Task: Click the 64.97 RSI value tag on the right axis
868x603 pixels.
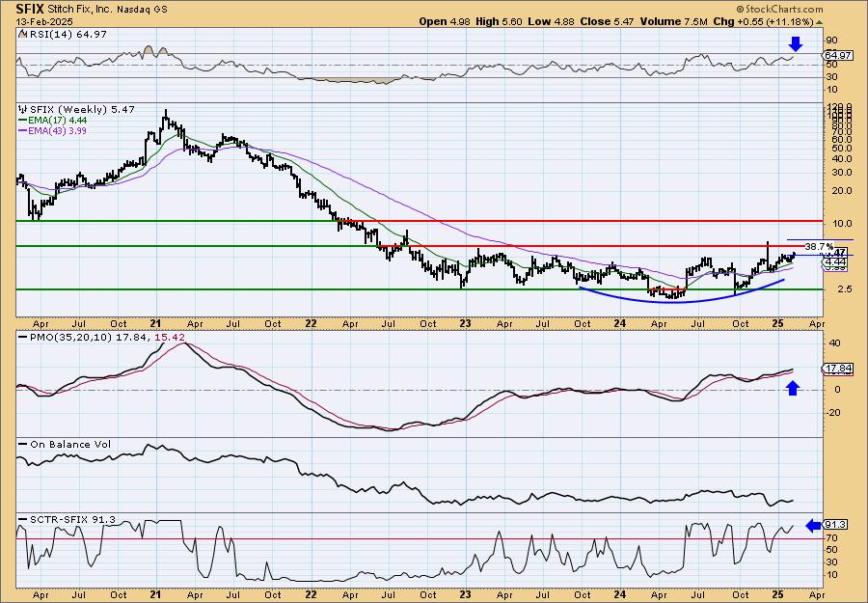Action: click(x=836, y=55)
